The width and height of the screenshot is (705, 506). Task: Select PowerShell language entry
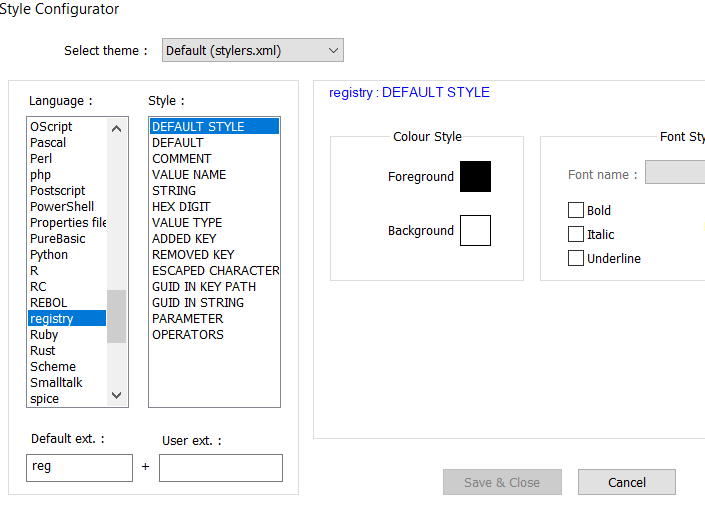coord(62,206)
